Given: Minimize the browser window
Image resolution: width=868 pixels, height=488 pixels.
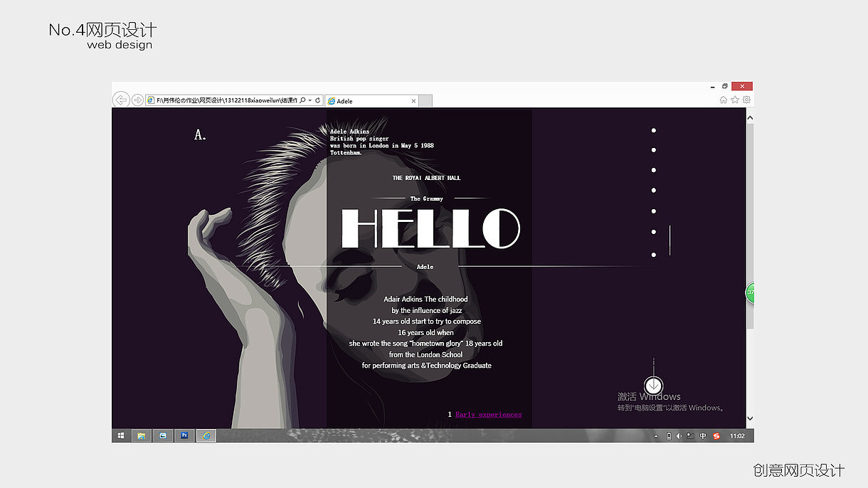Looking at the screenshot, I should point(713,87).
